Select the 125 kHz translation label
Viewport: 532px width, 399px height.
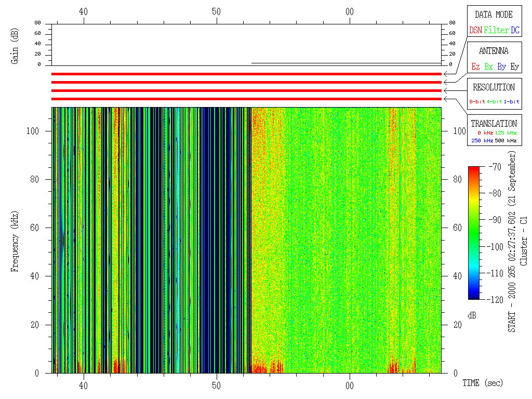tap(506, 134)
